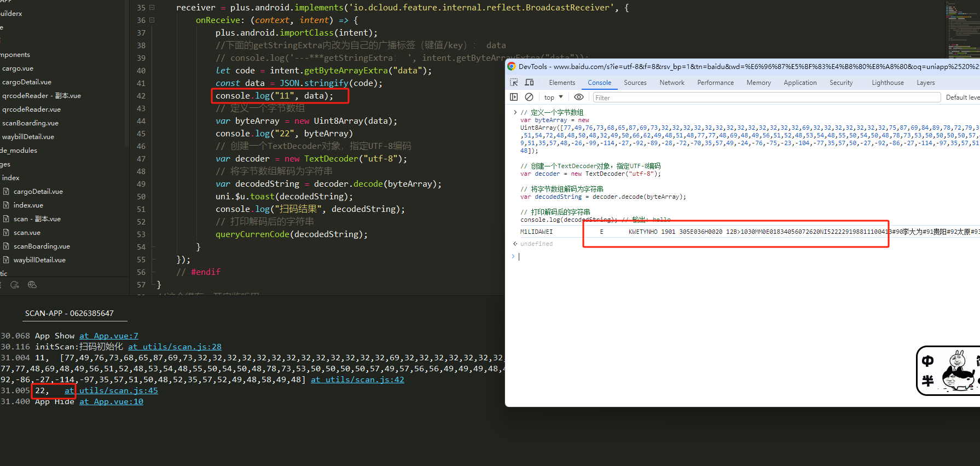Show the DevTools console sidebar icon
Viewport: 980px width, 466px height.
click(x=514, y=97)
